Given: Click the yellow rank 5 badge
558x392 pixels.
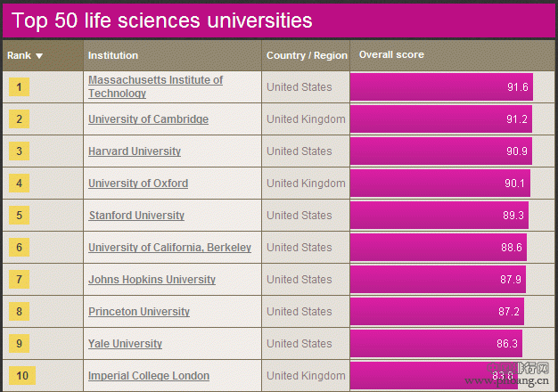Looking at the screenshot, I should (x=20, y=216).
